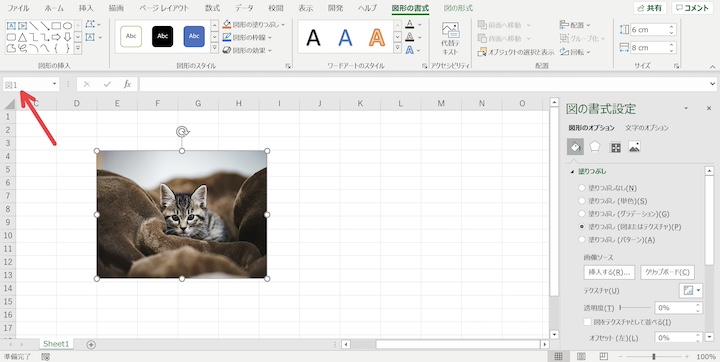The width and height of the screenshot is (720, 362).
Task: Switch to 文字のオプション in format pane
Action: [647, 128]
